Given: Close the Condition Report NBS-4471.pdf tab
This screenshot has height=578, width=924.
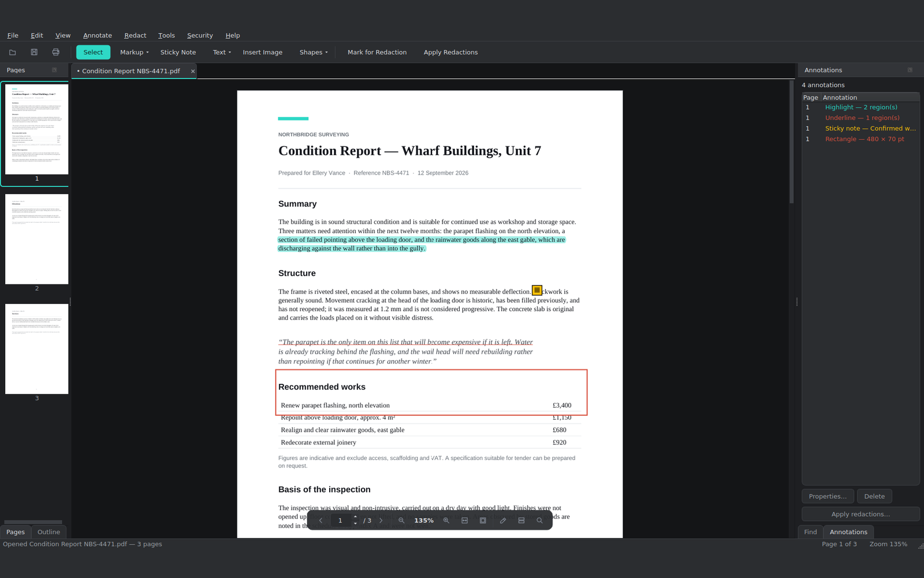Looking at the screenshot, I should pyautogui.click(x=193, y=72).
